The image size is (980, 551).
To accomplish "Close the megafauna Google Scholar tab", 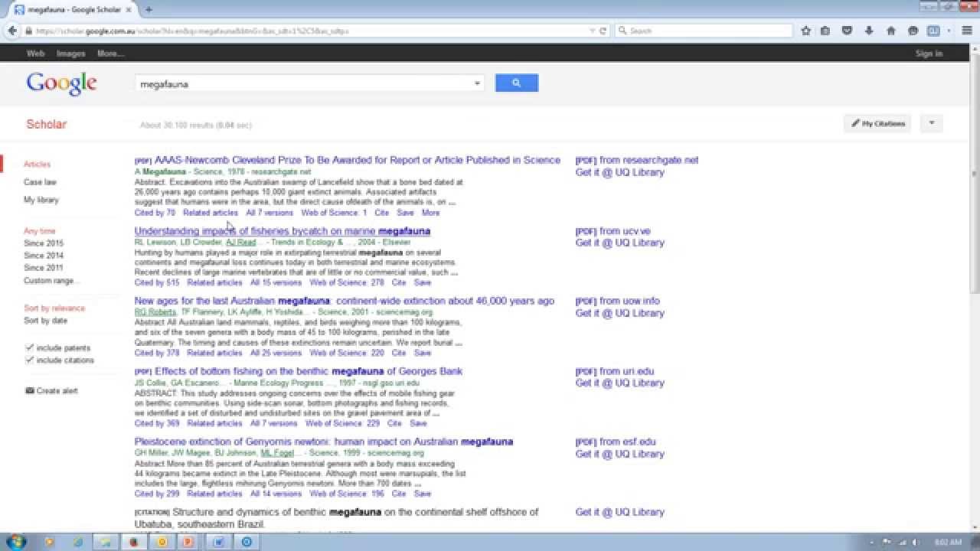I will tap(129, 10).
